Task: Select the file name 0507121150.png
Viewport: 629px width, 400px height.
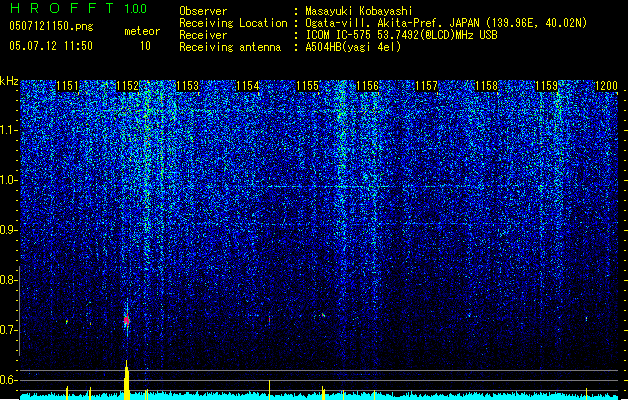Action: point(51,27)
